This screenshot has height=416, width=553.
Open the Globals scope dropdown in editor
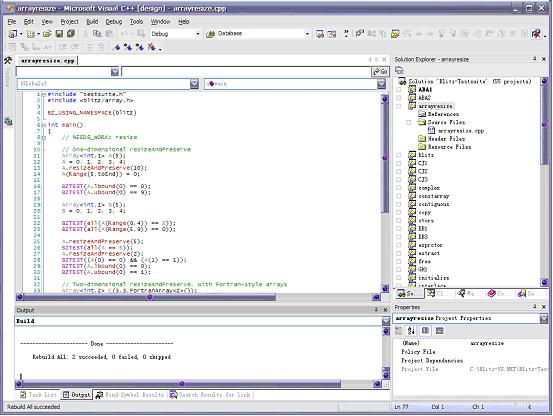click(x=194, y=84)
